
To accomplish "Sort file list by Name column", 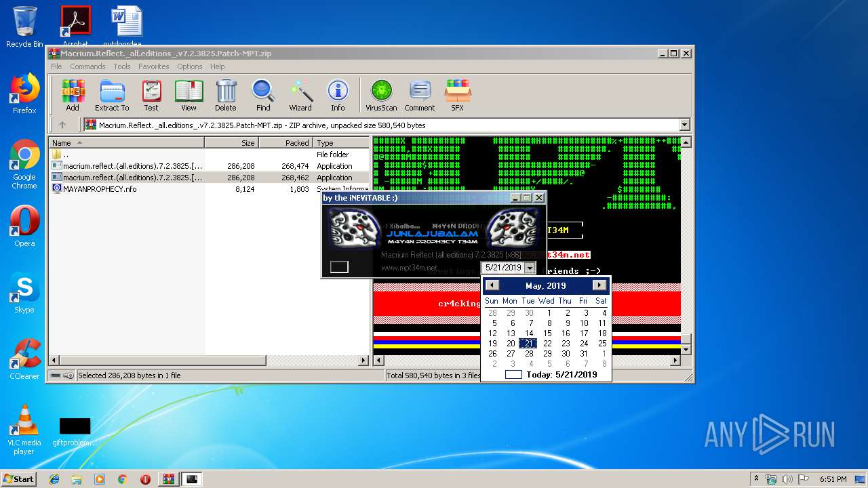I will click(127, 143).
